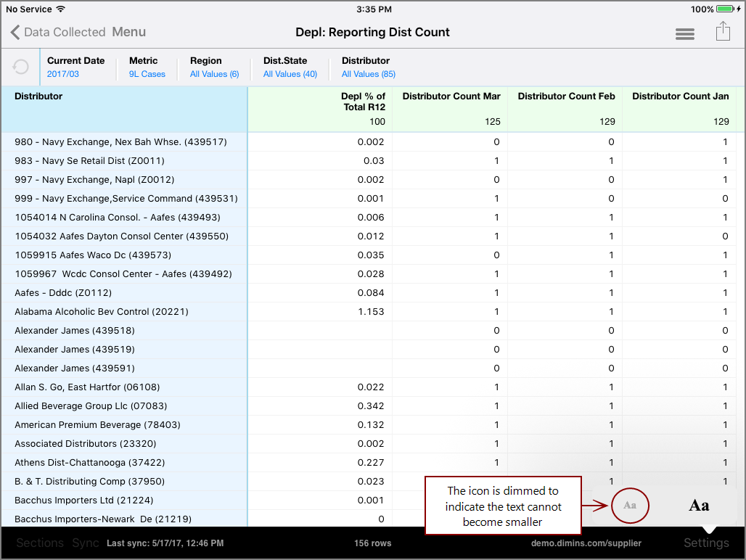This screenshot has width=746, height=560.
Task: Select row Alexander James (439518)
Action: click(x=369, y=330)
